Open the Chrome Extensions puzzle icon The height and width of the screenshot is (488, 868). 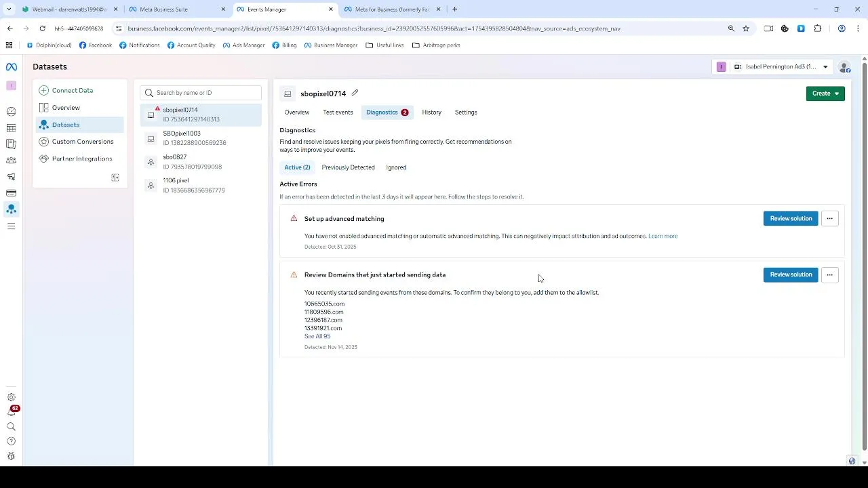tap(817, 28)
